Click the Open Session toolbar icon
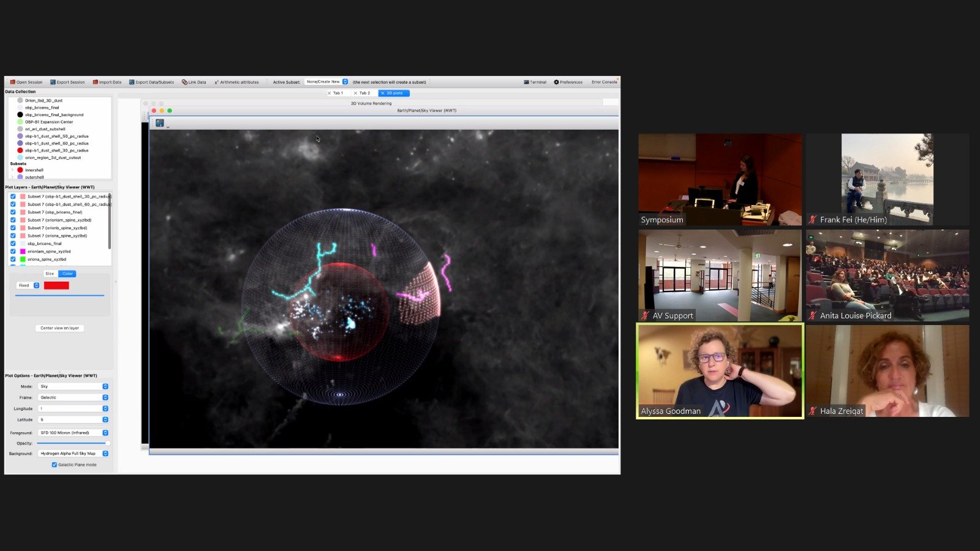This screenshot has height=551, width=980. [x=13, y=82]
